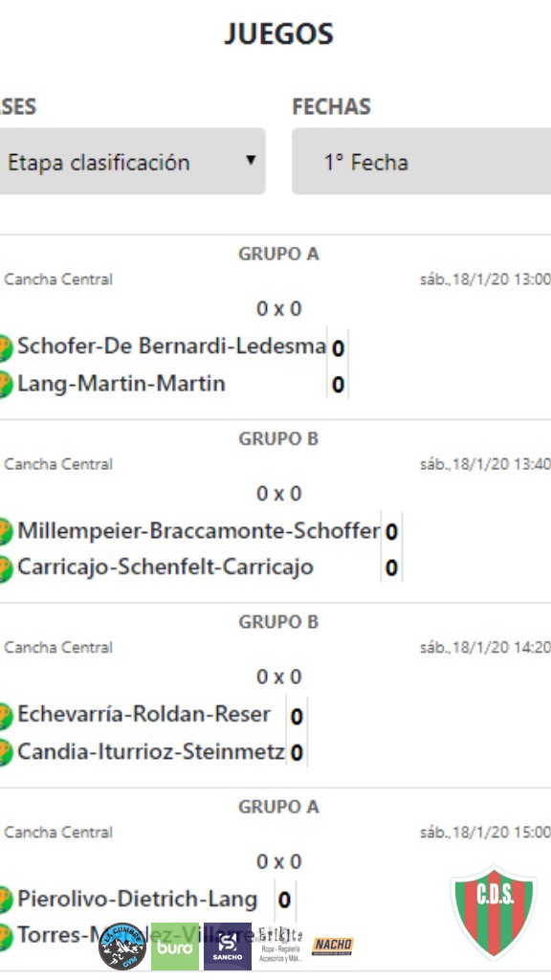Click the Nacho sponsor logo
551x980 pixels.
[333, 946]
